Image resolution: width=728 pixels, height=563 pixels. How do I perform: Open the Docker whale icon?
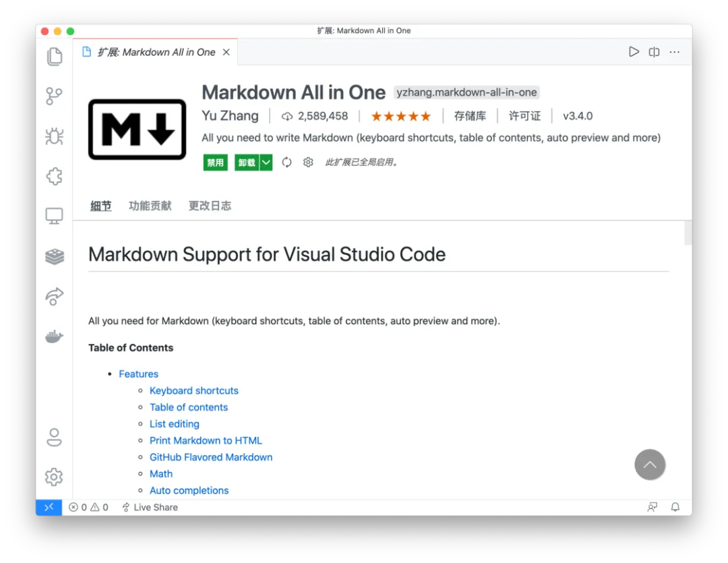tap(55, 336)
